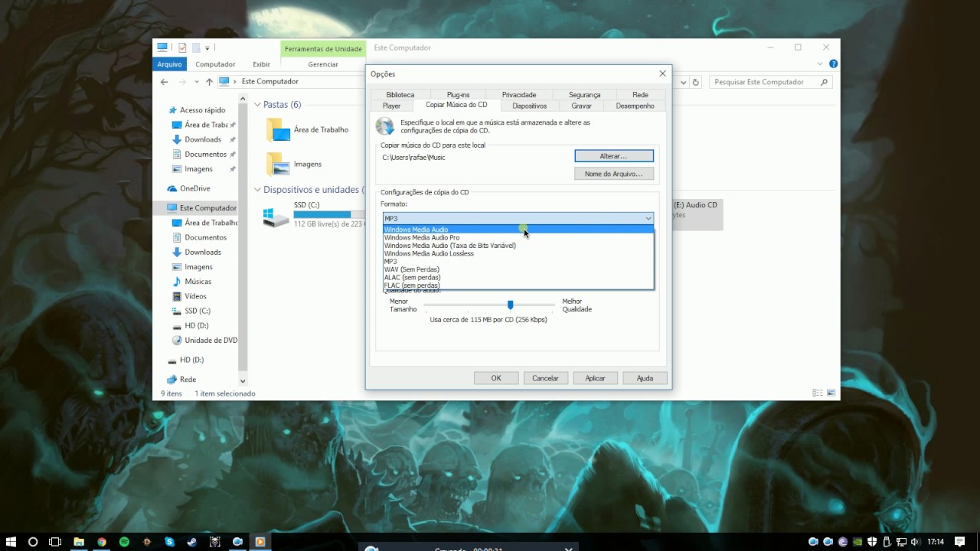The height and width of the screenshot is (551, 980).
Task: Open Task View on the taskbar
Action: click(55, 542)
